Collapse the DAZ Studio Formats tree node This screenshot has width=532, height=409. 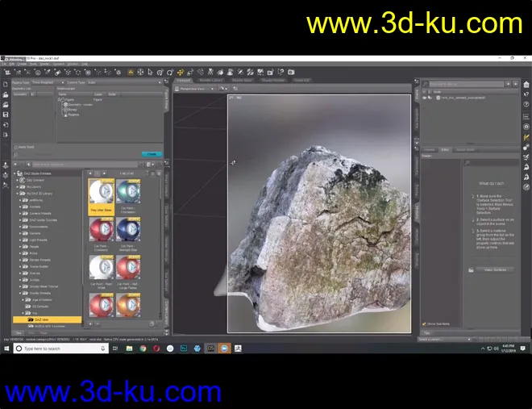point(15,173)
